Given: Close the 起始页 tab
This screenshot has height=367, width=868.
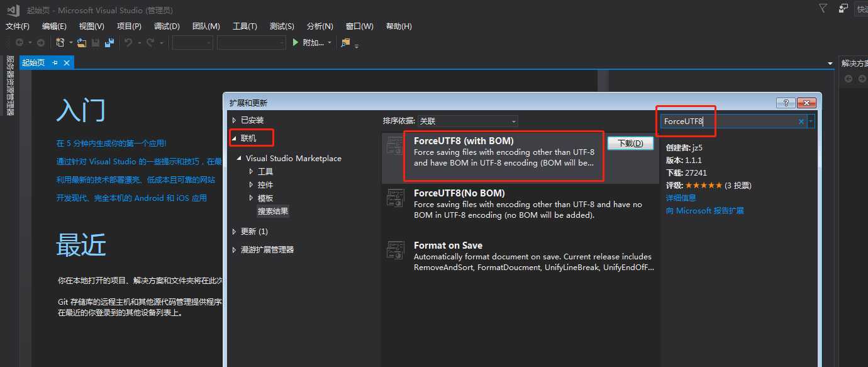Looking at the screenshot, I should click(x=67, y=63).
